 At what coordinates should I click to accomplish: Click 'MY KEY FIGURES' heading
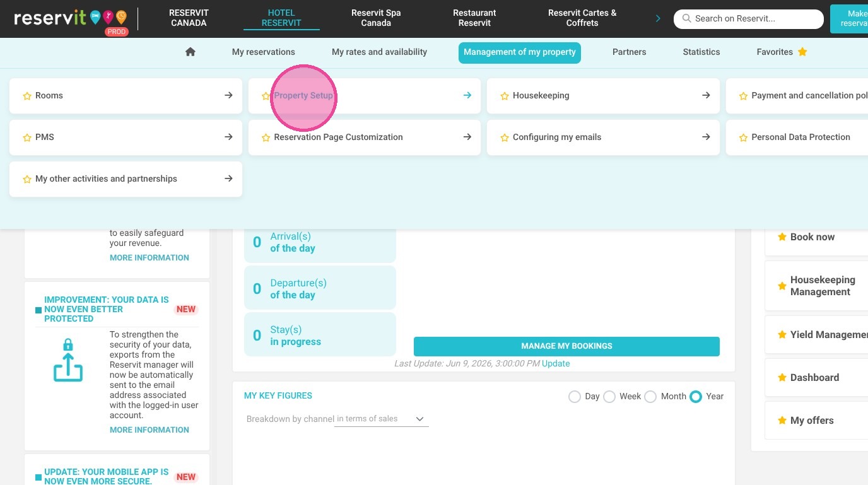click(278, 396)
